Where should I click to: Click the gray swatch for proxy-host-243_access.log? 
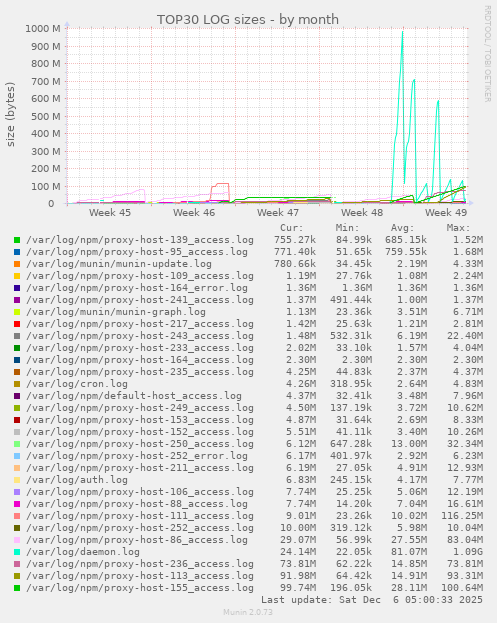coord(17,336)
